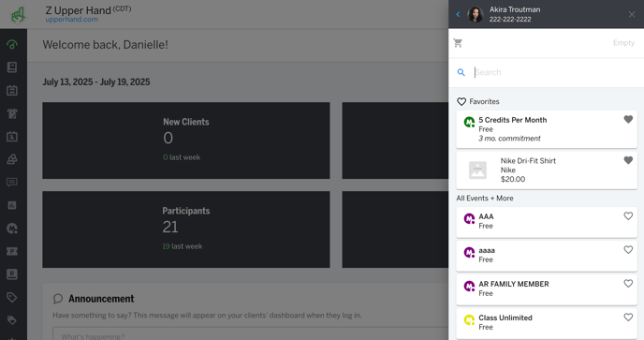Click the "222-222-2222" phone number
Image resolution: width=644 pixels, height=340 pixels.
point(510,20)
